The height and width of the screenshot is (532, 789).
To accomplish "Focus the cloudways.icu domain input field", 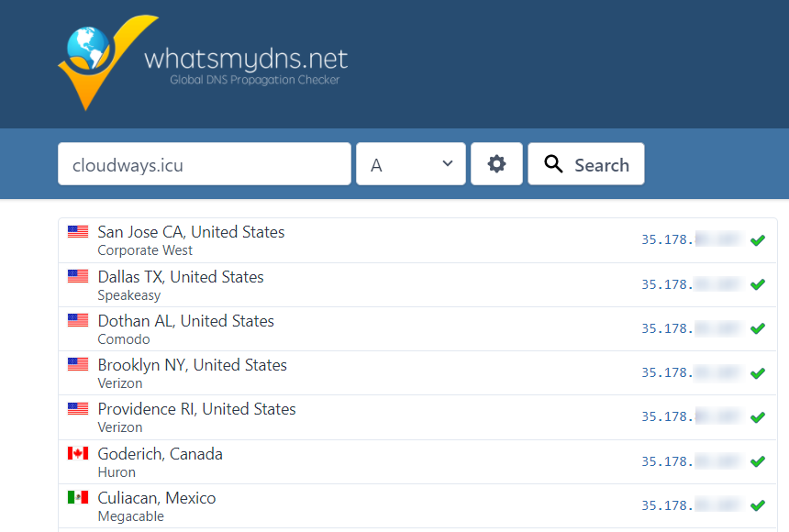I will click(x=205, y=164).
